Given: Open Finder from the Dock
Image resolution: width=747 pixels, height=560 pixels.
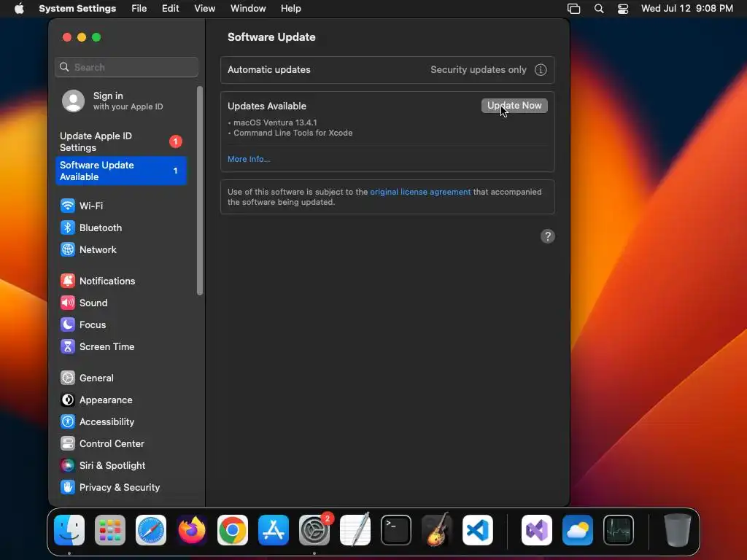Looking at the screenshot, I should pos(69,529).
